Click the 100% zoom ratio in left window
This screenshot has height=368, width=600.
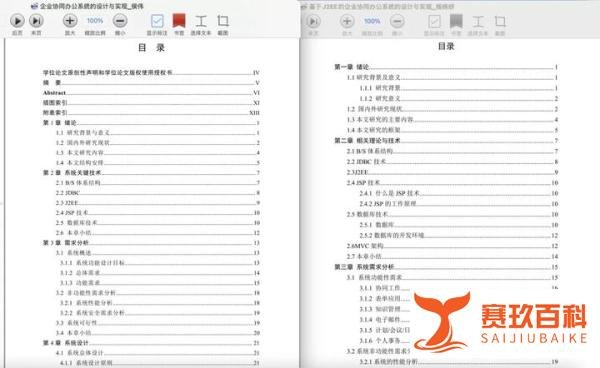[95, 21]
